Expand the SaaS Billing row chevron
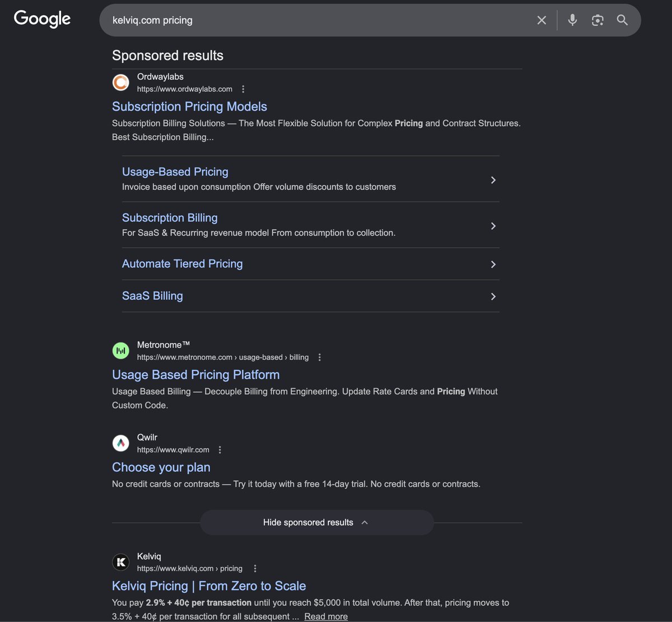 (493, 296)
